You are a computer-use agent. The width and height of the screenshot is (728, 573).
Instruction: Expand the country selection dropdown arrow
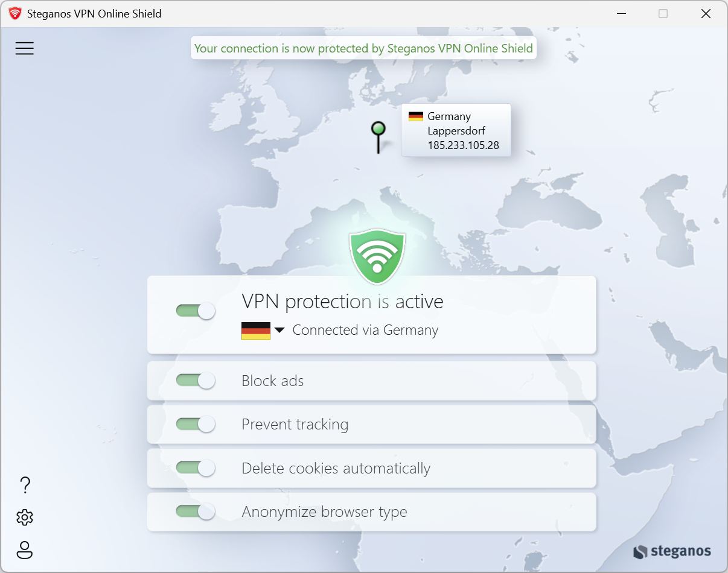click(279, 331)
